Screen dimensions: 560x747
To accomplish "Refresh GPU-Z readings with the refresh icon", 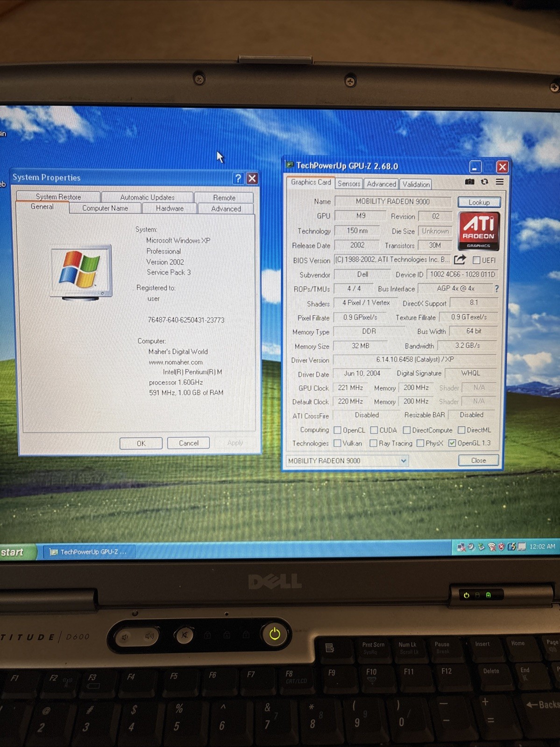I will tap(485, 182).
